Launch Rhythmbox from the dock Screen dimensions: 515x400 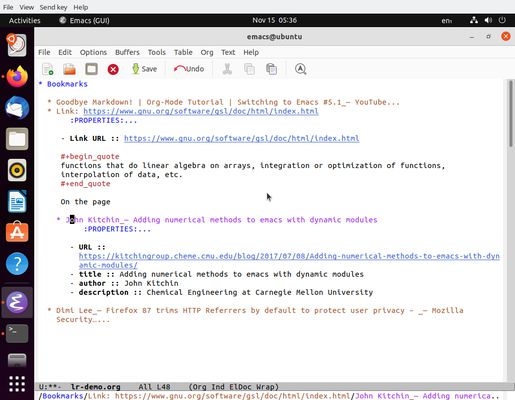(x=17, y=170)
